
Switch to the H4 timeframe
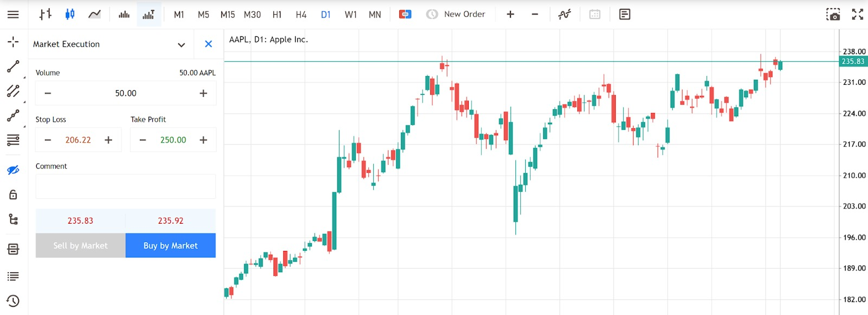pyautogui.click(x=301, y=15)
